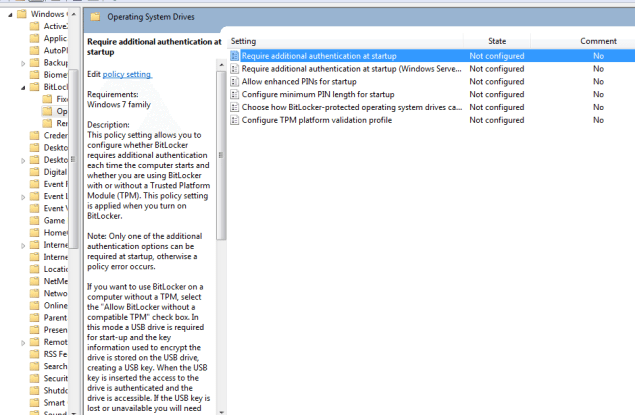The width and height of the screenshot is (635, 415).
Task: Click icon of 'Require additional authentication at startup' policy
Action: (x=234, y=56)
